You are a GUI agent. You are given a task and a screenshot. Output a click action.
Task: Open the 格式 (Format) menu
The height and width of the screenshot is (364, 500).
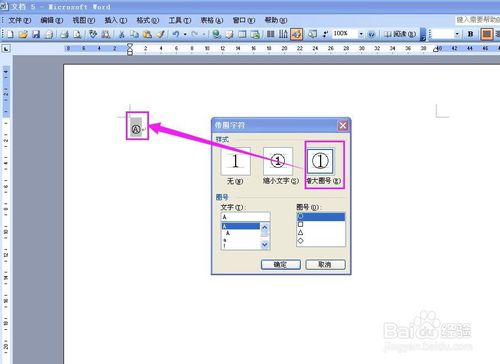point(148,20)
